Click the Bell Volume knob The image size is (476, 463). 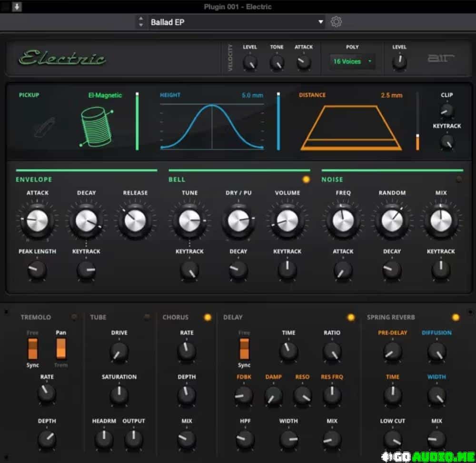point(287,221)
